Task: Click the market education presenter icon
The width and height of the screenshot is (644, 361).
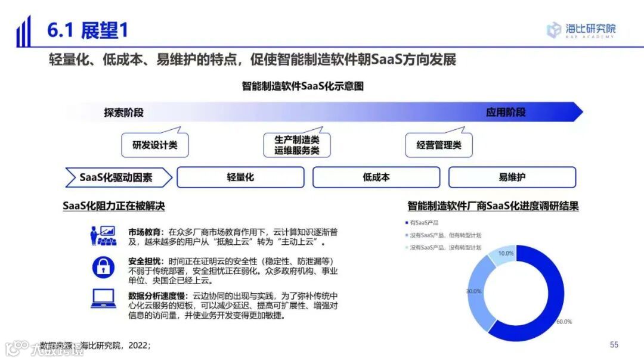Action: [103, 235]
